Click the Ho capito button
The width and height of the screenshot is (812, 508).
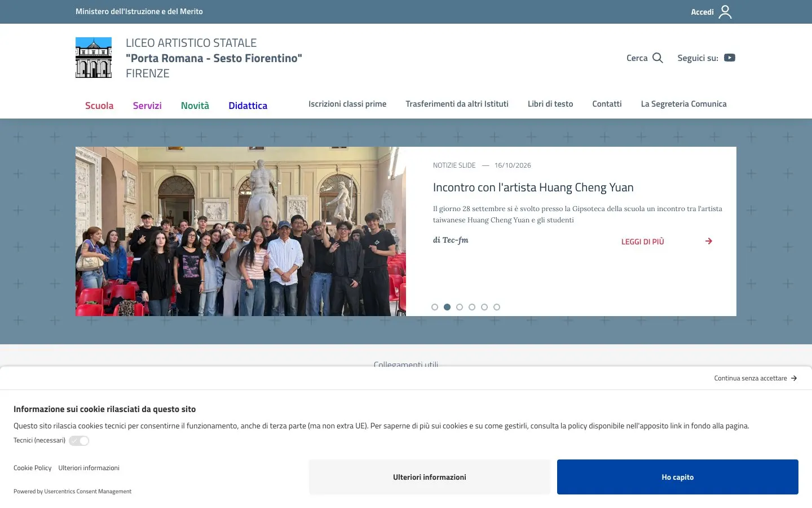pyautogui.click(x=678, y=477)
